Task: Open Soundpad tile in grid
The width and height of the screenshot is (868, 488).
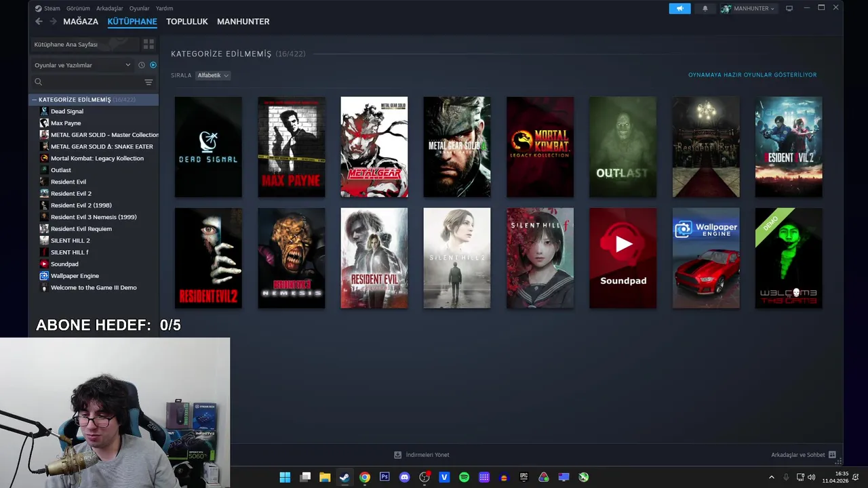Action: [x=623, y=258]
